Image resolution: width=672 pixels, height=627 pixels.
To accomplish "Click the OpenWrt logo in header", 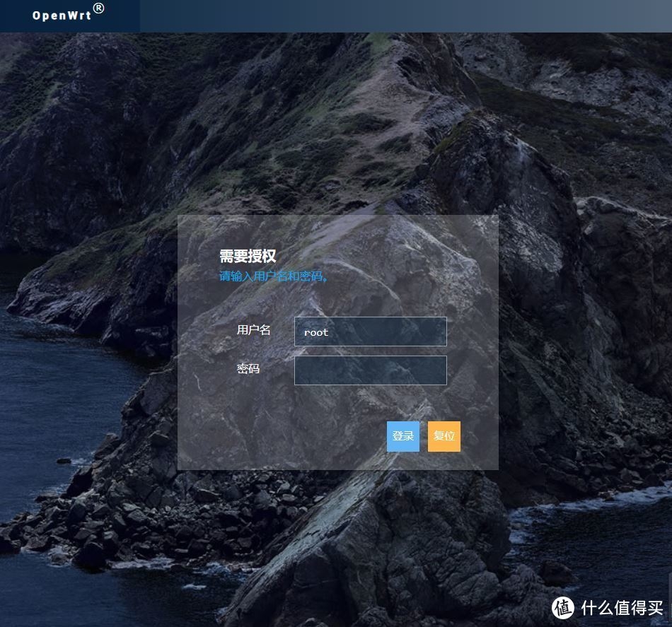I will point(68,13).
